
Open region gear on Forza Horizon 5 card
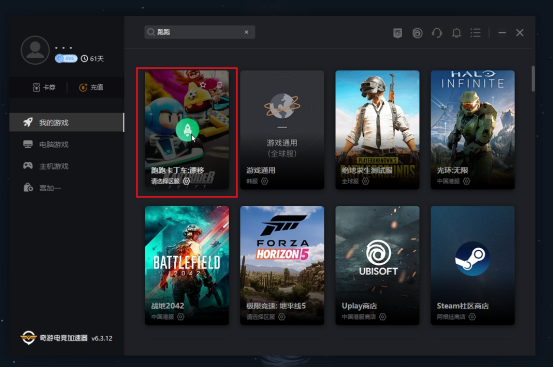tap(281, 317)
